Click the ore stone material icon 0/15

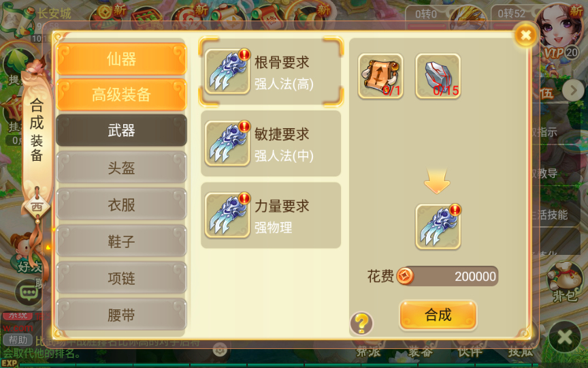438,76
